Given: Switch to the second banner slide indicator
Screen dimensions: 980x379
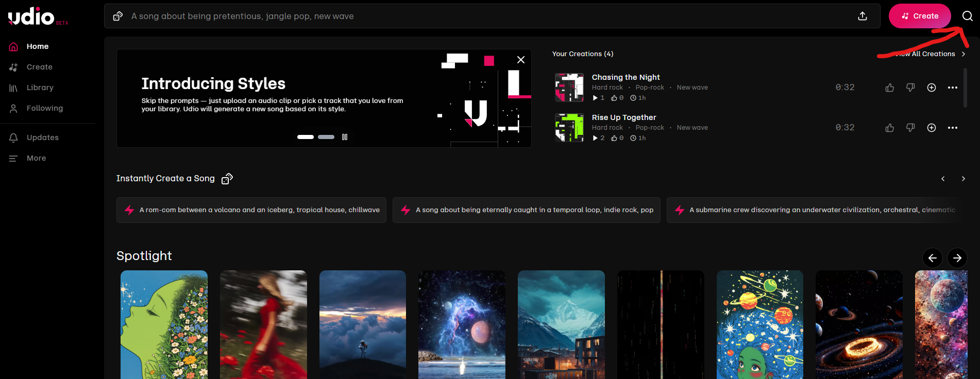Looking at the screenshot, I should coord(326,137).
